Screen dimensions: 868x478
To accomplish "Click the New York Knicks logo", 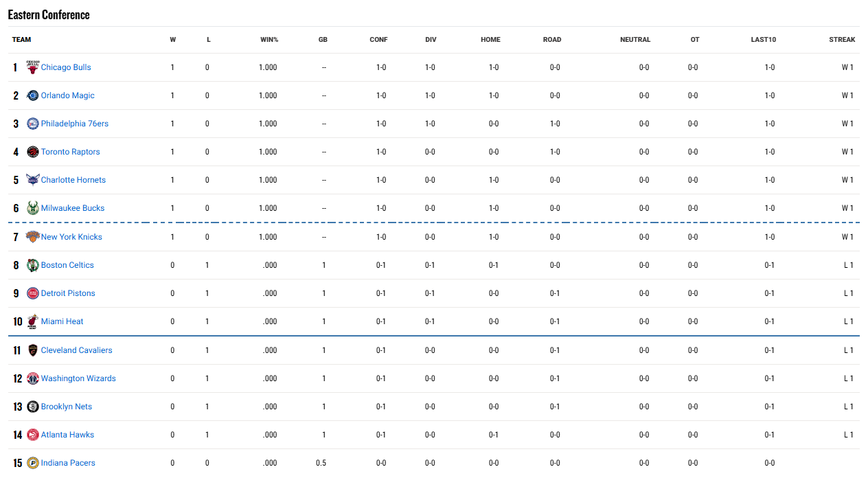I will click(32, 237).
